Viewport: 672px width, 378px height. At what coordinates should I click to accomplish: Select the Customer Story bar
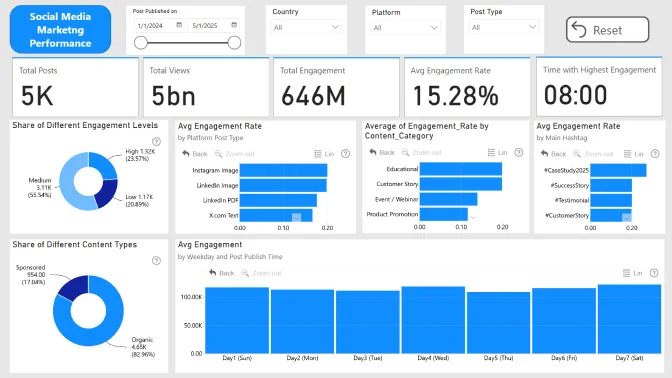461,184
